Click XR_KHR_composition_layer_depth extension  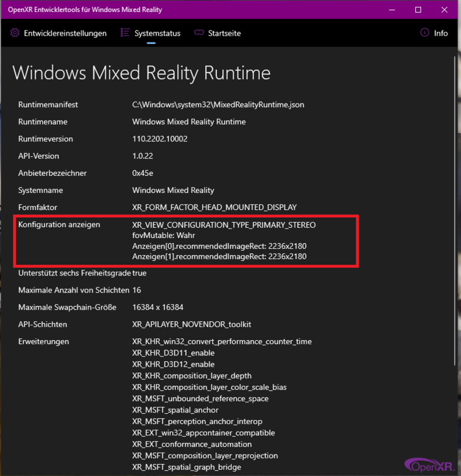click(192, 376)
